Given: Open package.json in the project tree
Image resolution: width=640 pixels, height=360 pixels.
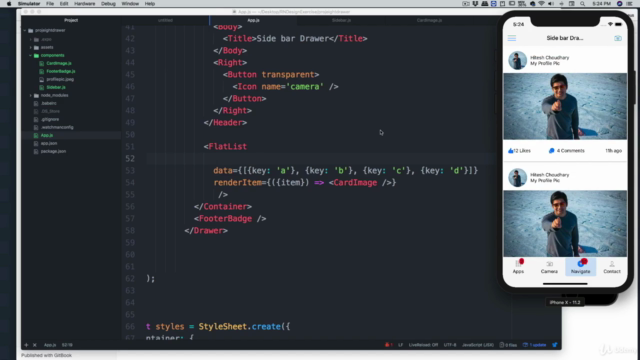Looking at the screenshot, I should pos(53,151).
